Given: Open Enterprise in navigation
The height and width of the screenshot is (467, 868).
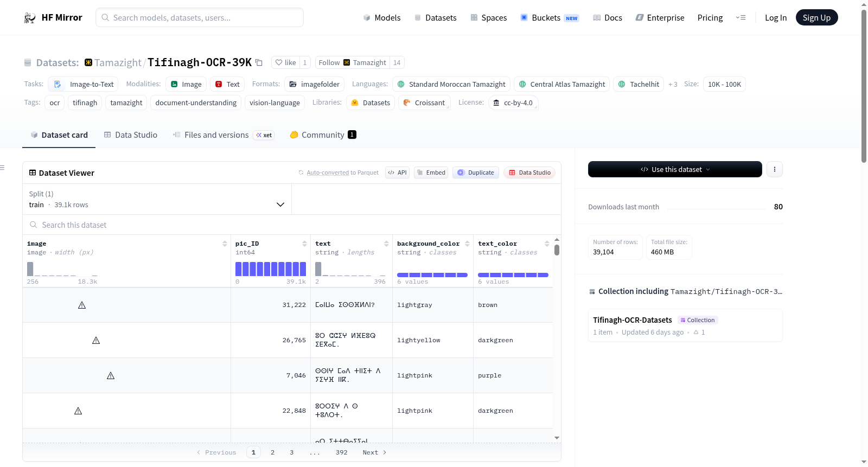Looking at the screenshot, I should point(660,18).
